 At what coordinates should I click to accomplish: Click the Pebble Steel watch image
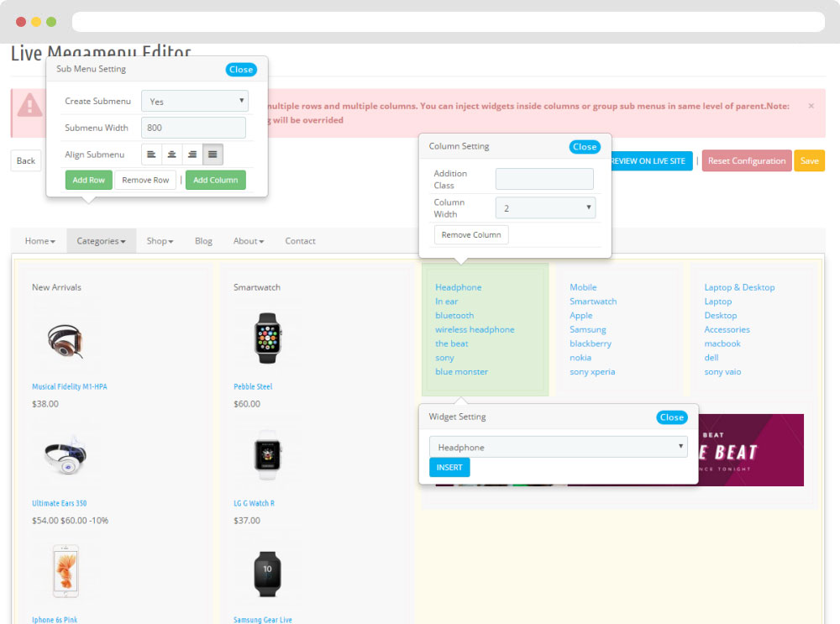tap(267, 338)
